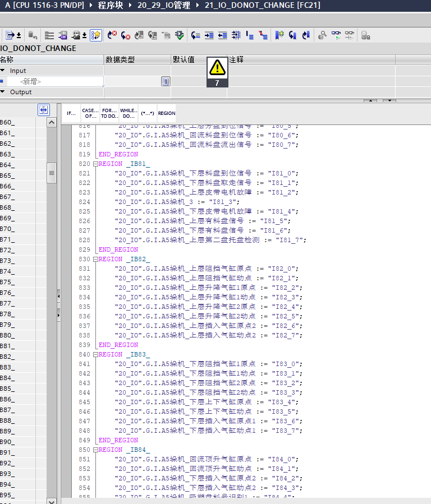The height and width of the screenshot is (504, 431).
Task: Click code line 824 containing "I81_3"
Action: tap(177, 202)
